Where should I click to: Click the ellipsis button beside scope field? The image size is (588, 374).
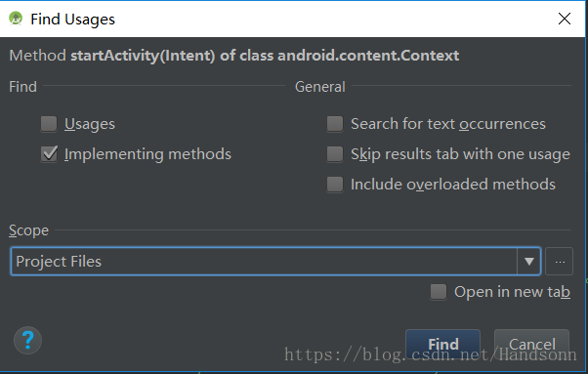point(559,261)
